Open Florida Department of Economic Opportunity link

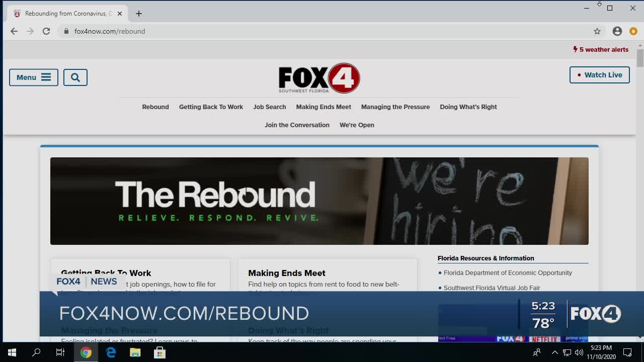tap(508, 273)
